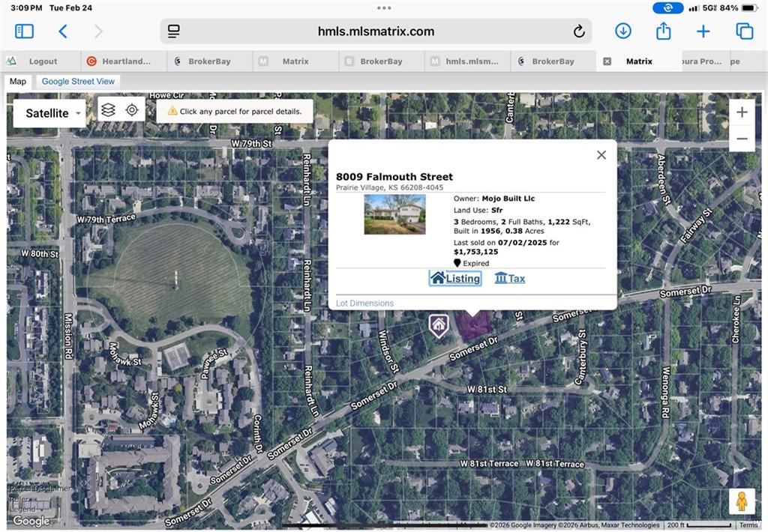Image resolution: width=768 pixels, height=532 pixels.
Task: Zoom in with the plus button
Action: [742, 112]
